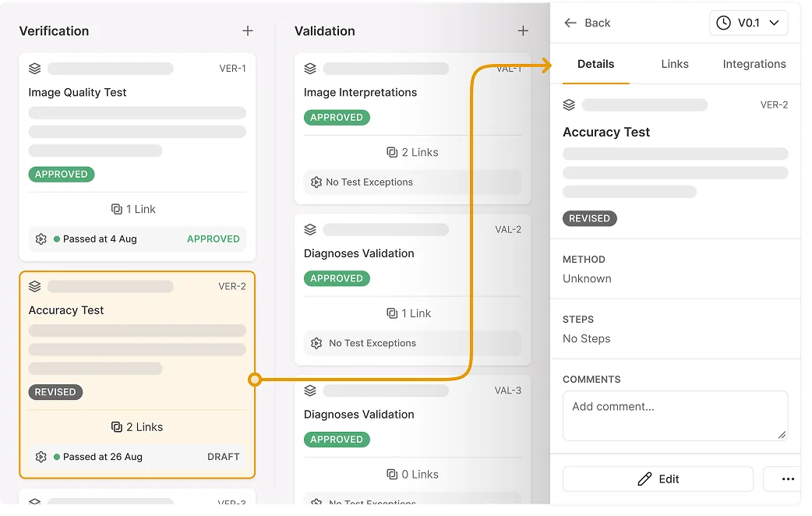812x516 pixels.
Task: Click the link icon beside '1 Link' on Image Quality Test
Action: (117, 210)
